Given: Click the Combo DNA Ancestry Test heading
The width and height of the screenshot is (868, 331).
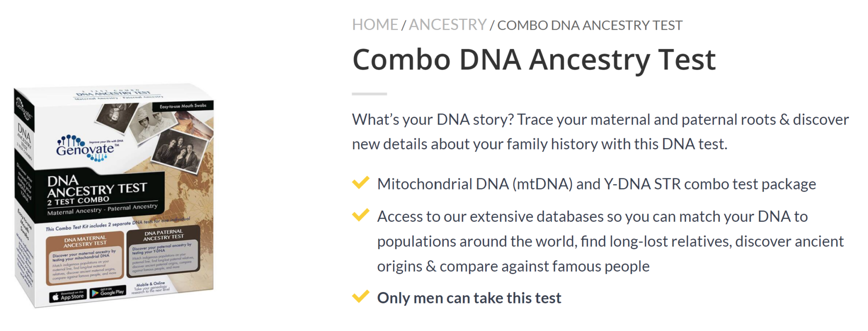Looking at the screenshot, I should pos(534,59).
